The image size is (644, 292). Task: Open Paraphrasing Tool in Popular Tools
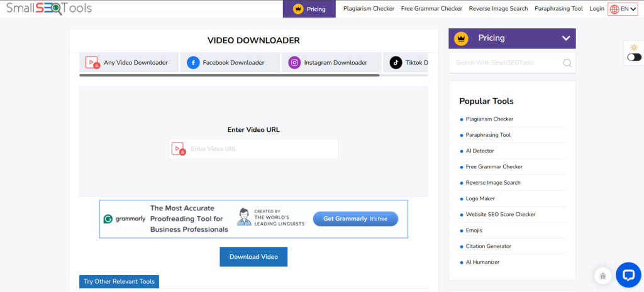(x=488, y=135)
